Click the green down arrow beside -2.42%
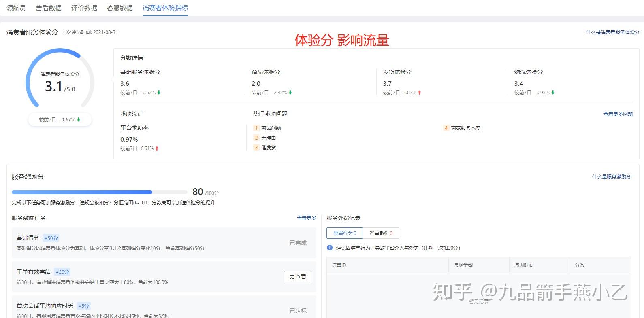This screenshot has height=318, width=644. (x=290, y=93)
